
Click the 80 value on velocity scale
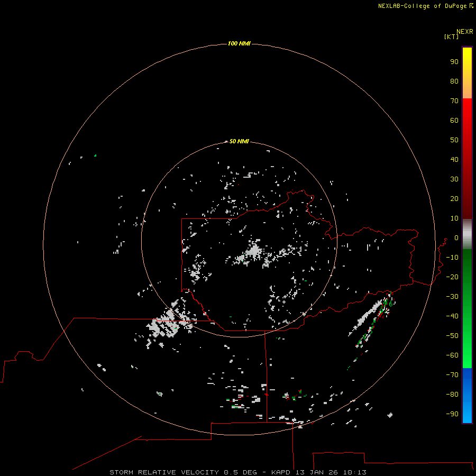454,81
